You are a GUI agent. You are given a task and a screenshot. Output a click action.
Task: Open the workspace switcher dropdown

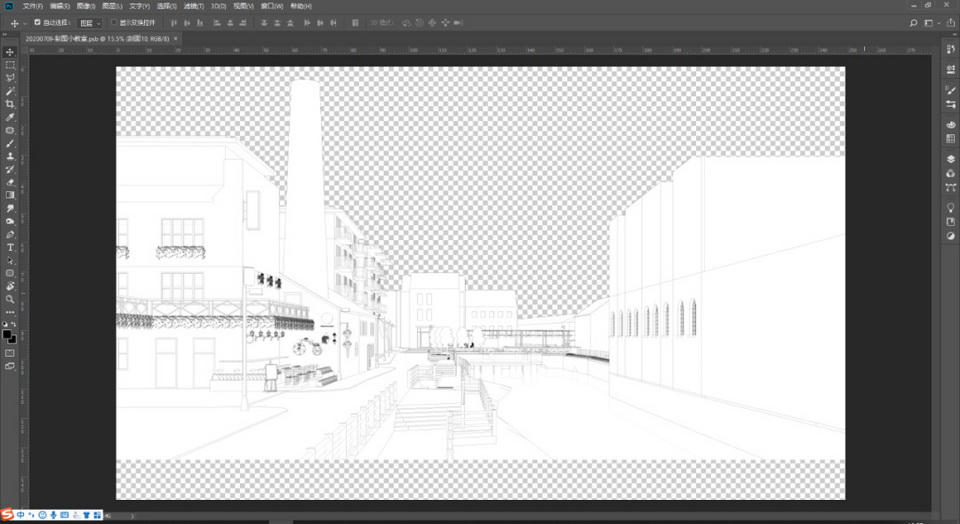click(x=930, y=22)
